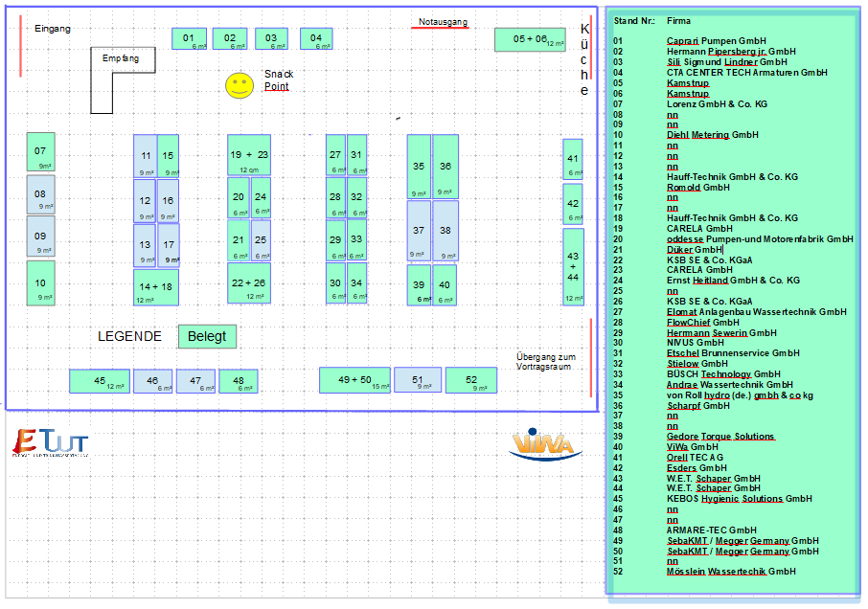Select booth 01 at the top
Viewport: 868px width, 609px height.
(x=190, y=38)
